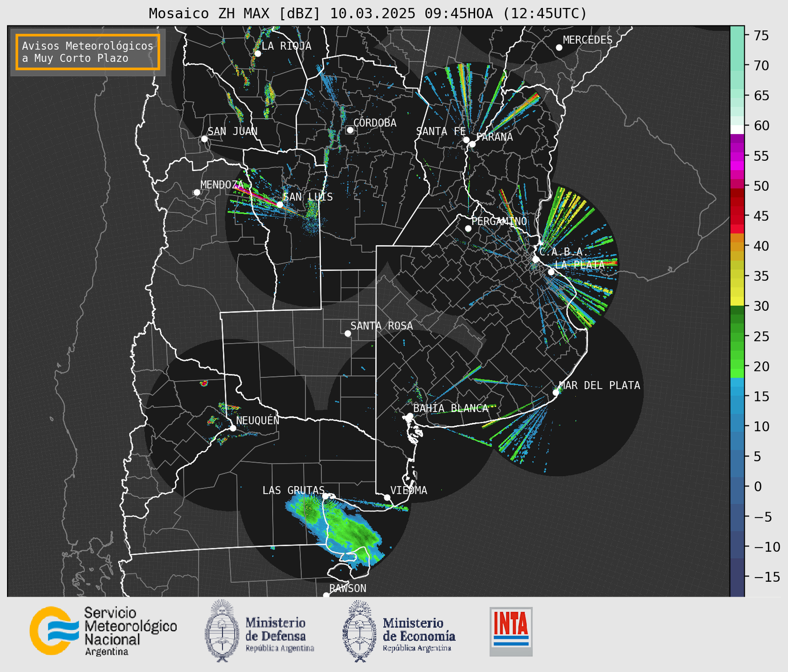Select the Santa Rosa city marker dot
The image size is (788, 672).
click(x=348, y=333)
